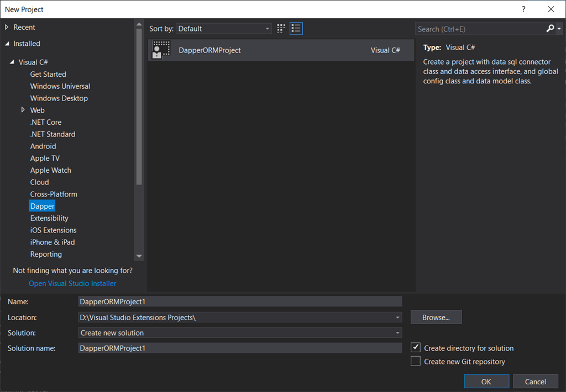
Task: Select the DapperORMProject template icon
Action: click(x=160, y=50)
